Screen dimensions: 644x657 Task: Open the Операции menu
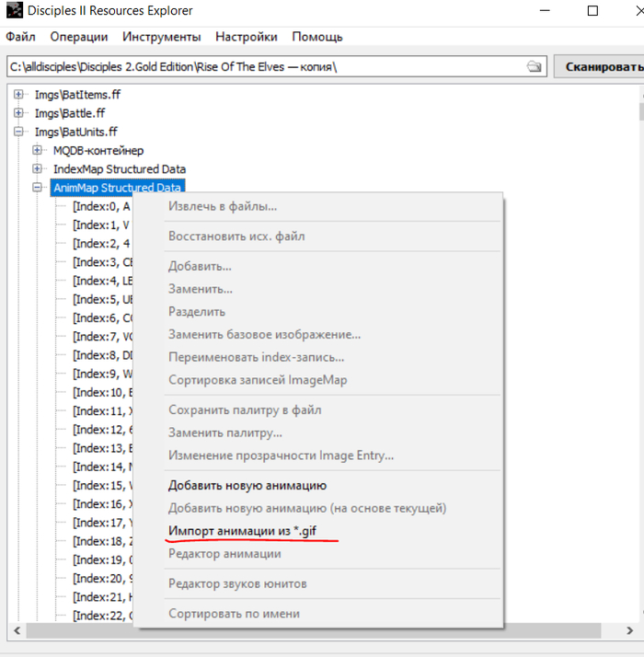[x=79, y=37]
